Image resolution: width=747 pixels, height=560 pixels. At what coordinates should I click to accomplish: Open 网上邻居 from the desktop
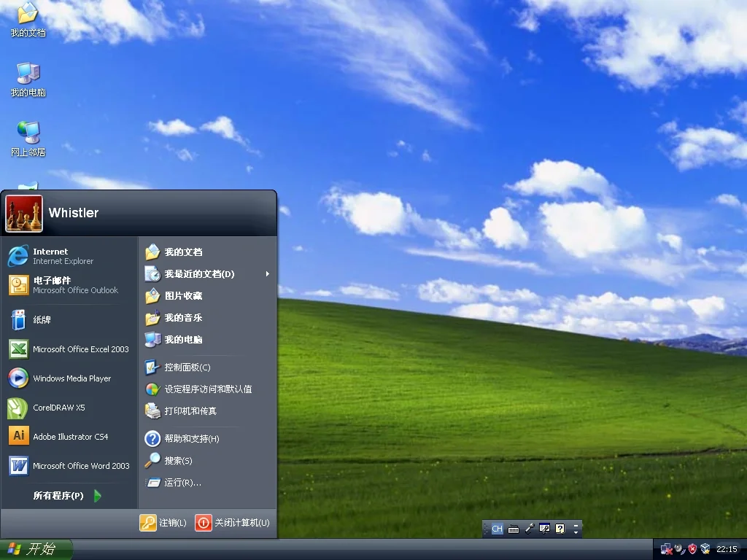(x=28, y=139)
